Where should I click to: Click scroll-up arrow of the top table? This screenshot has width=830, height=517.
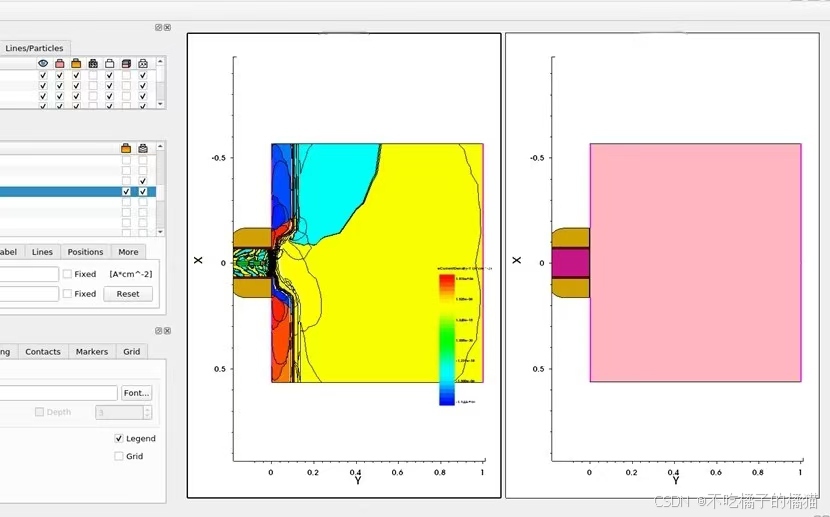pyautogui.click(x=160, y=61)
